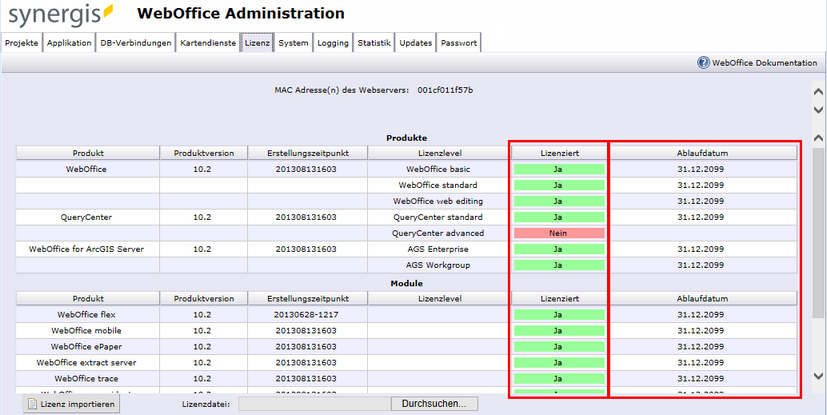Click the Lizenz importieren document icon
The height and width of the screenshot is (415, 827).
click(33, 404)
